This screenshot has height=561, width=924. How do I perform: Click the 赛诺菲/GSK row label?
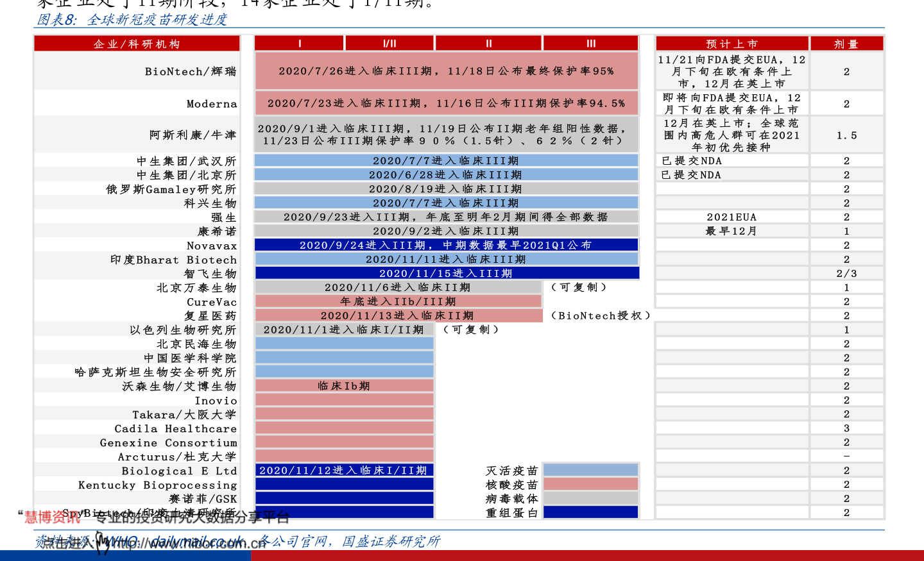coord(203,499)
